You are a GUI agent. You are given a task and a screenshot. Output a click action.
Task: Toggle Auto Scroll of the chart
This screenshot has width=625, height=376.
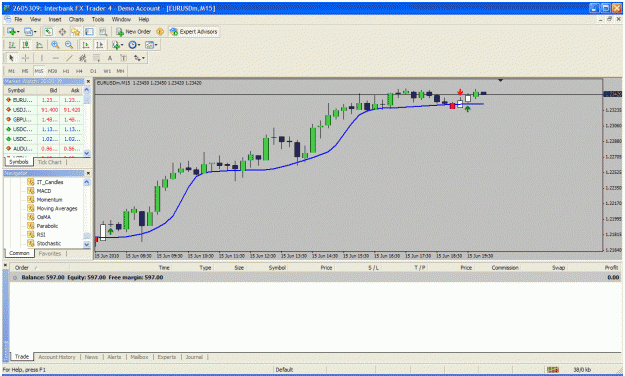coord(85,45)
